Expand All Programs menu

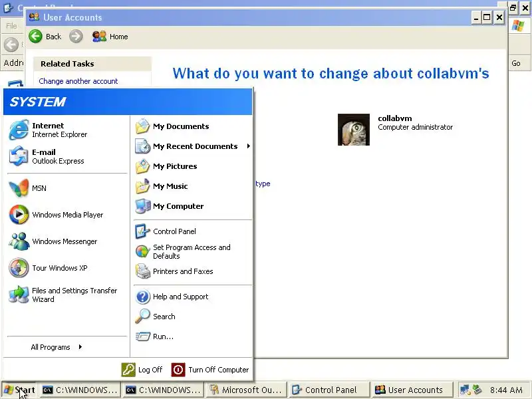(x=57, y=347)
